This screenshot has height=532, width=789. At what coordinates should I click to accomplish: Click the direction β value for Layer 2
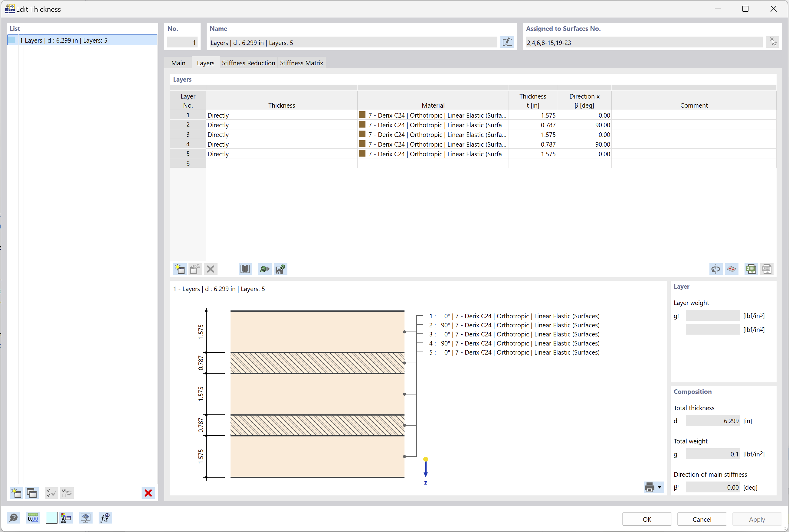584,125
